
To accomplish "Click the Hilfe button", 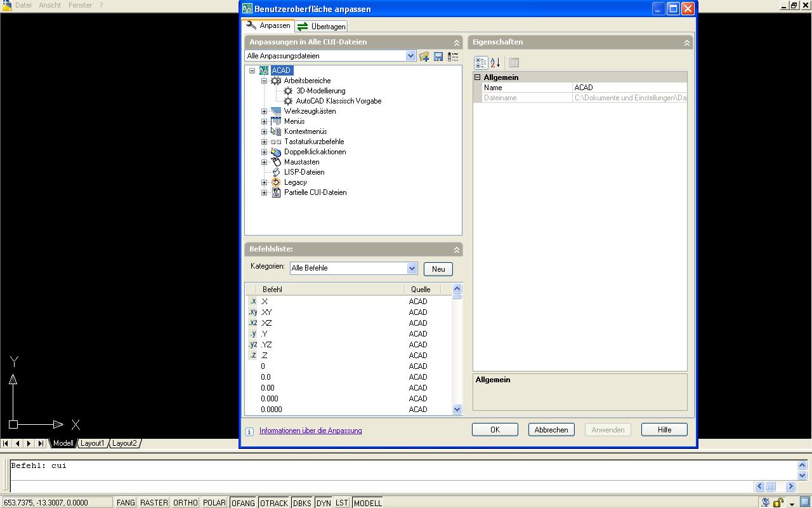I will (x=664, y=430).
